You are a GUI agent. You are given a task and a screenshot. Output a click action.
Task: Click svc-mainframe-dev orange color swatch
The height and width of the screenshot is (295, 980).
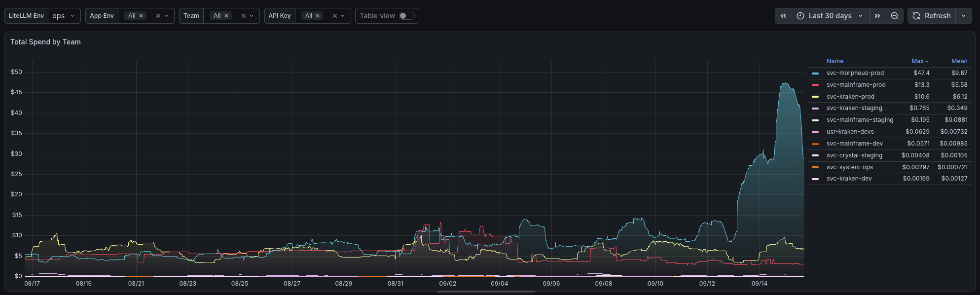815,144
